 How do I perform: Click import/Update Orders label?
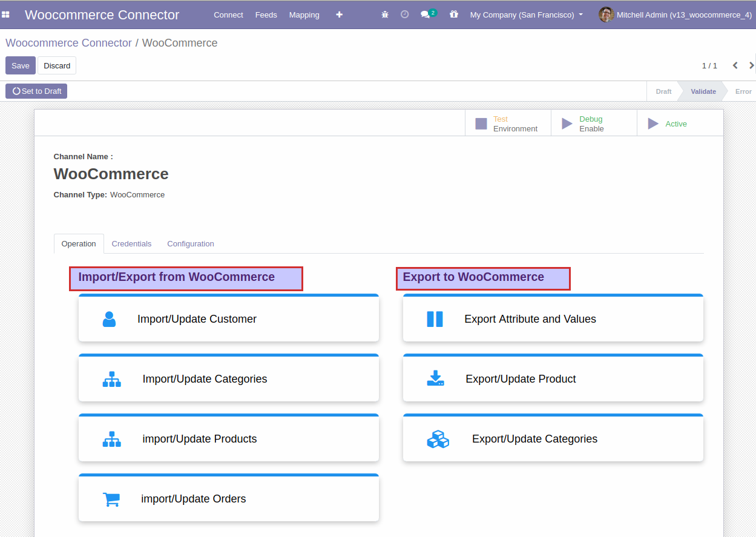coord(194,499)
